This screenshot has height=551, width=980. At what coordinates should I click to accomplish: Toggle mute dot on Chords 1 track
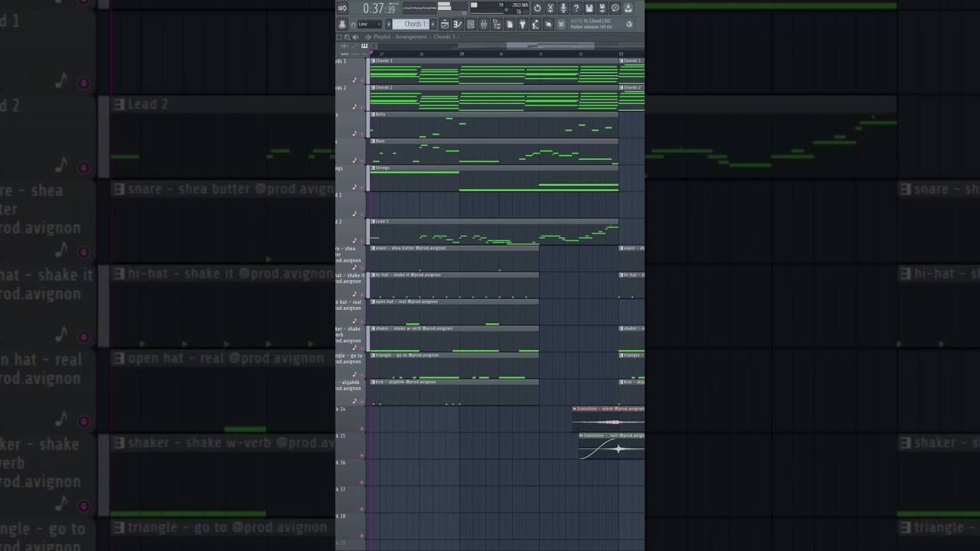click(362, 80)
